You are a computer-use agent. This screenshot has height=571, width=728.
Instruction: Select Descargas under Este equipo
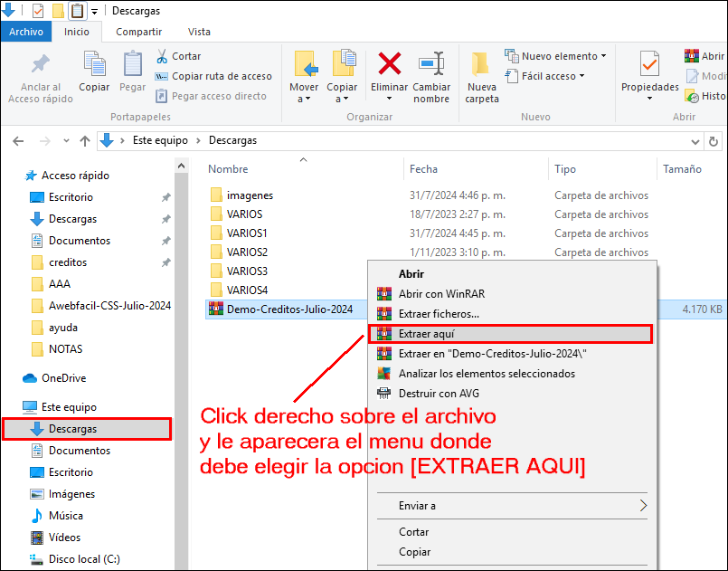(72, 429)
